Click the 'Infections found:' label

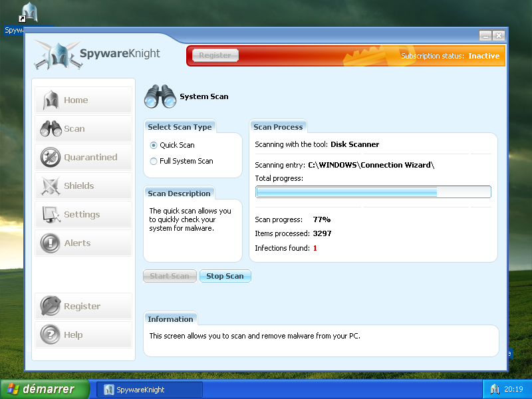(x=282, y=248)
